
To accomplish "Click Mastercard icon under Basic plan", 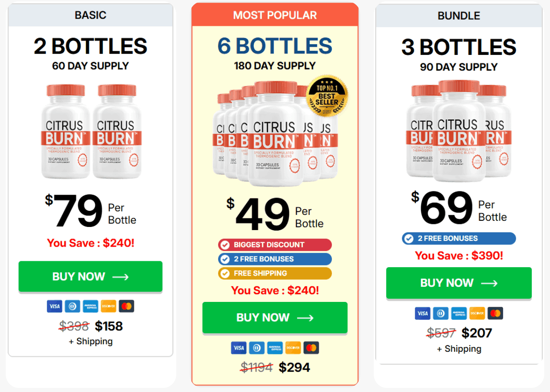I will 127,306.
